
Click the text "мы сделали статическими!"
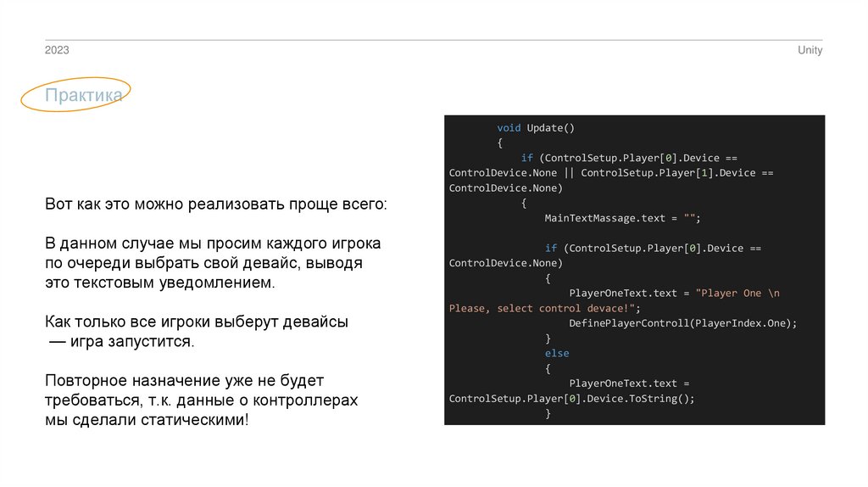tap(147, 420)
